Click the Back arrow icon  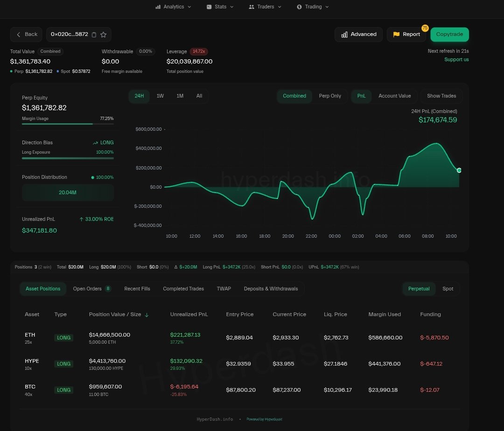tap(19, 35)
